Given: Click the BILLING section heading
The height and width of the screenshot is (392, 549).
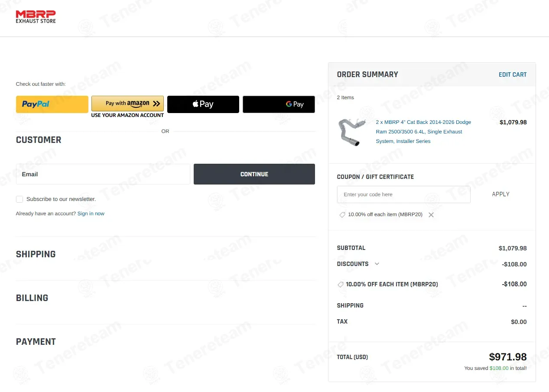Looking at the screenshot, I should point(32,298).
